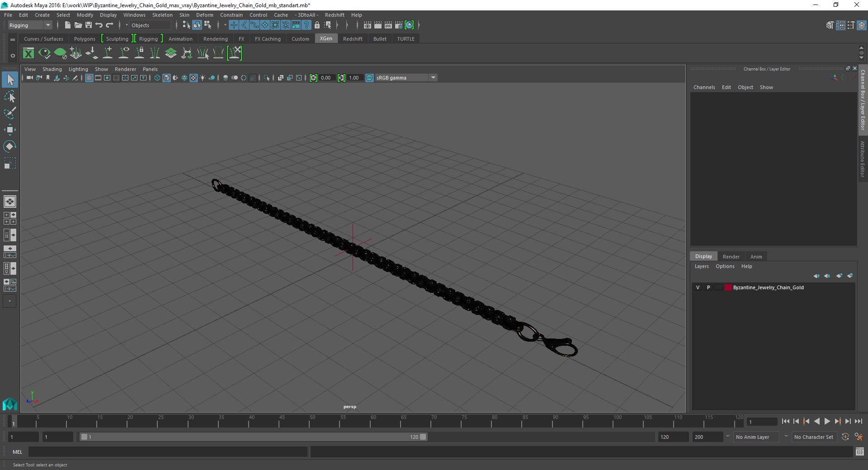Toggle auto keyframe button
868x470 pixels.
(x=845, y=437)
